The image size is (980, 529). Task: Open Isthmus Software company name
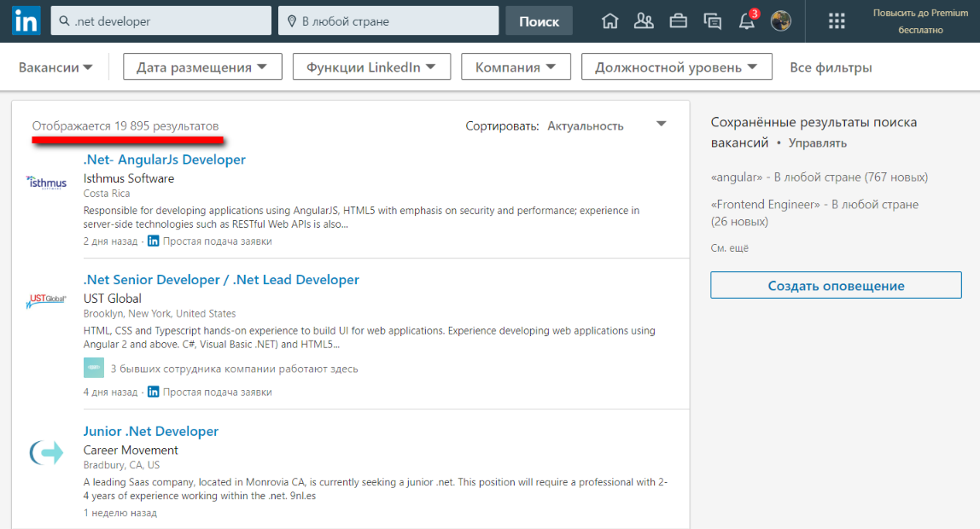coord(129,178)
